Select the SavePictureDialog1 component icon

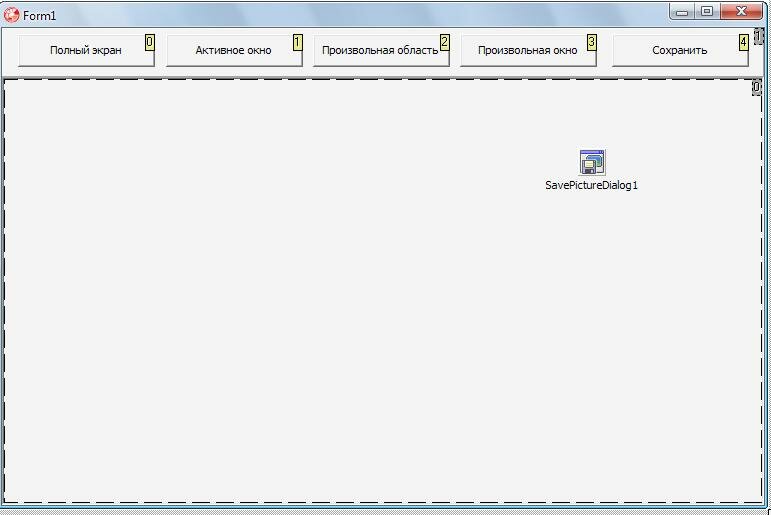(x=592, y=162)
